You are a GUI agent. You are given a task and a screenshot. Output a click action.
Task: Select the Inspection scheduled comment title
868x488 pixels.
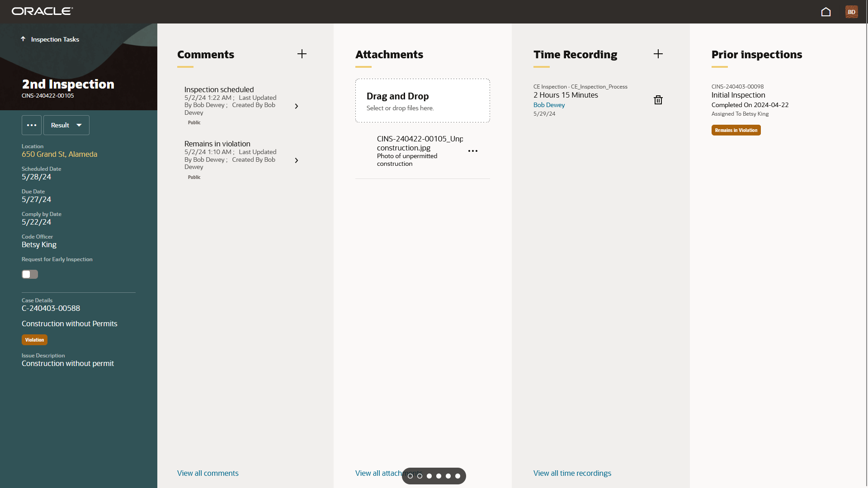point(219,89)
